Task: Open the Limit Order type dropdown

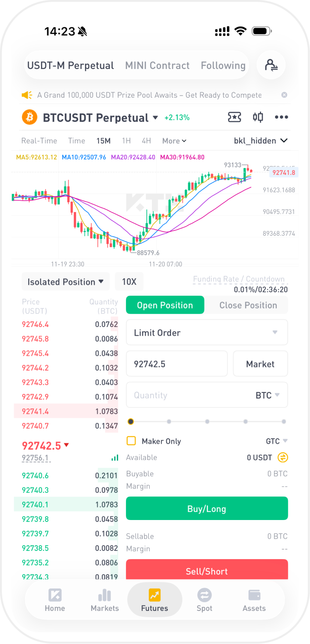Action: point(206,332)
